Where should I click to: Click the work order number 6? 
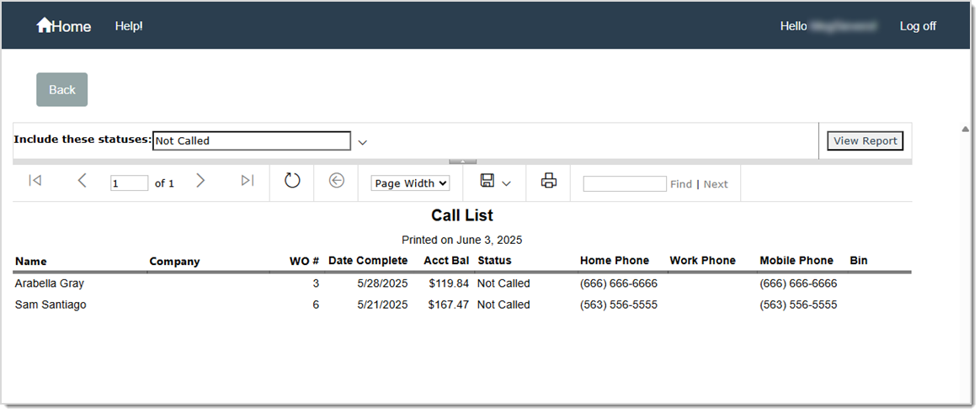point(316,304)
